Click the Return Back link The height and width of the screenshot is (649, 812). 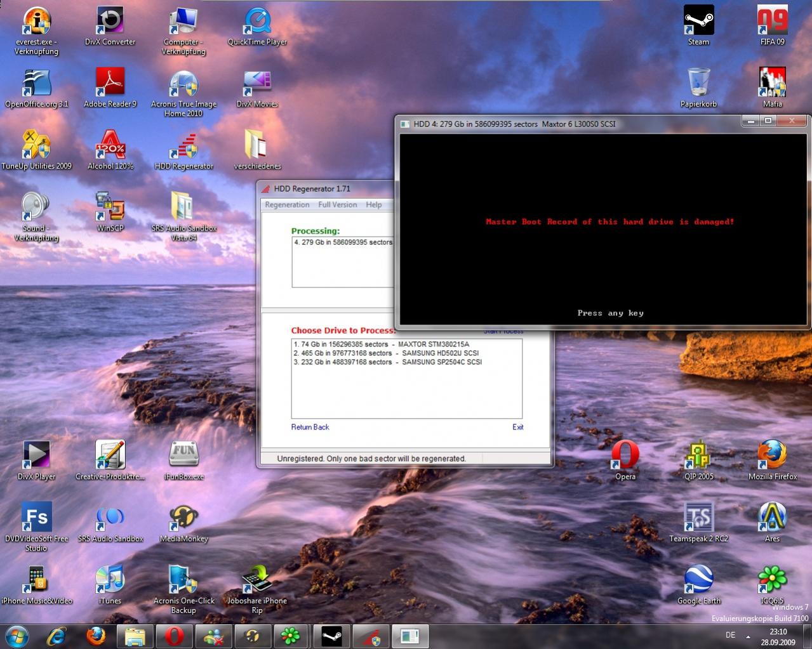coord(310,427)
